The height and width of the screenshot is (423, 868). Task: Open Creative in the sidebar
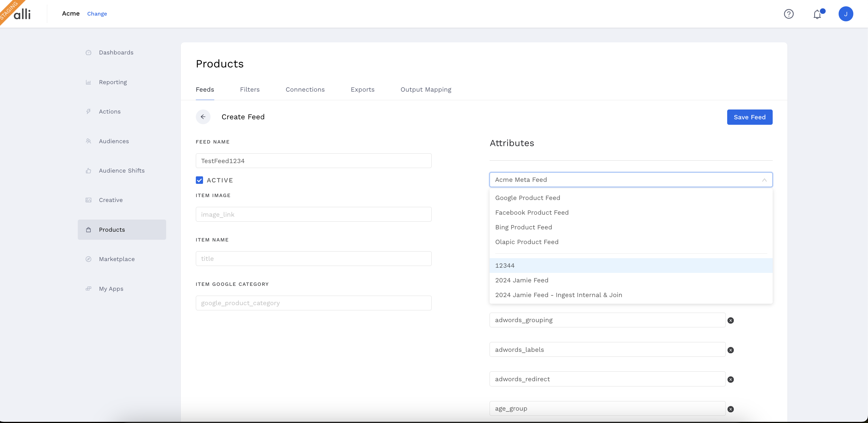(122, 200)
